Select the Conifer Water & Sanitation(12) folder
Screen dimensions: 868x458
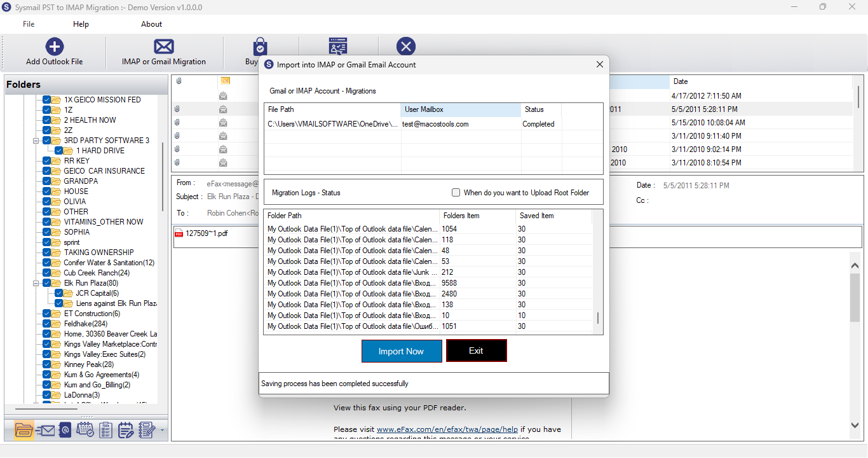(x=109, y=263)
